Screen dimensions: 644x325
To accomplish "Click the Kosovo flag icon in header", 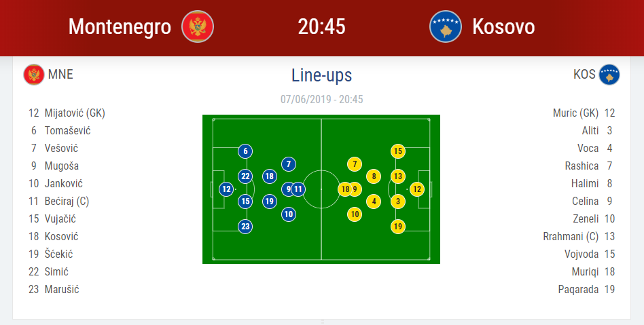I will 446,26.
